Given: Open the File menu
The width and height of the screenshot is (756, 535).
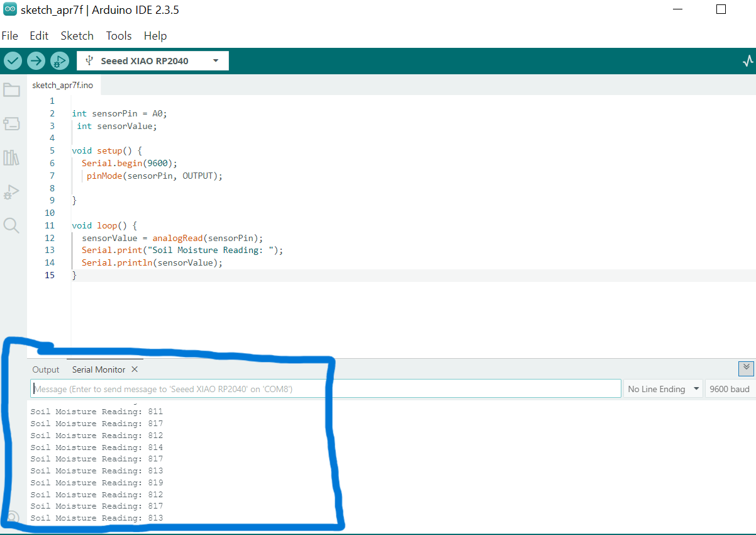Looking at the screenshot, I should pyautogui.click(x=9, y=36).
